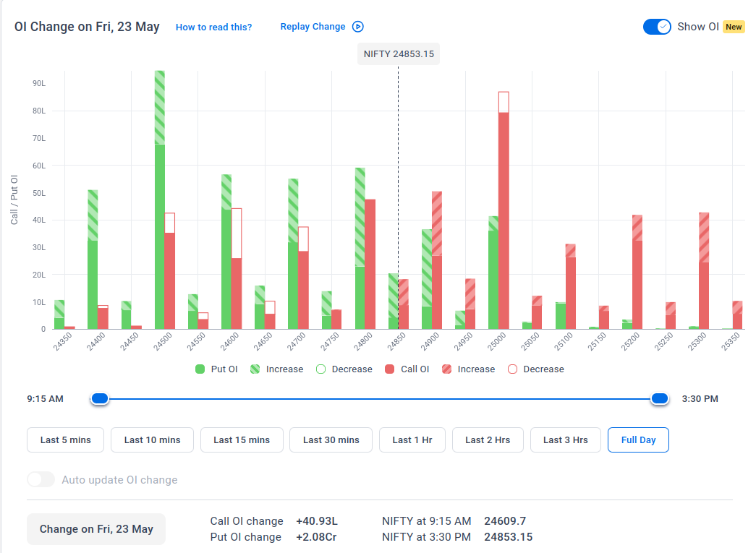Click the green put bar at strike 24600

(x=226, y=252)
